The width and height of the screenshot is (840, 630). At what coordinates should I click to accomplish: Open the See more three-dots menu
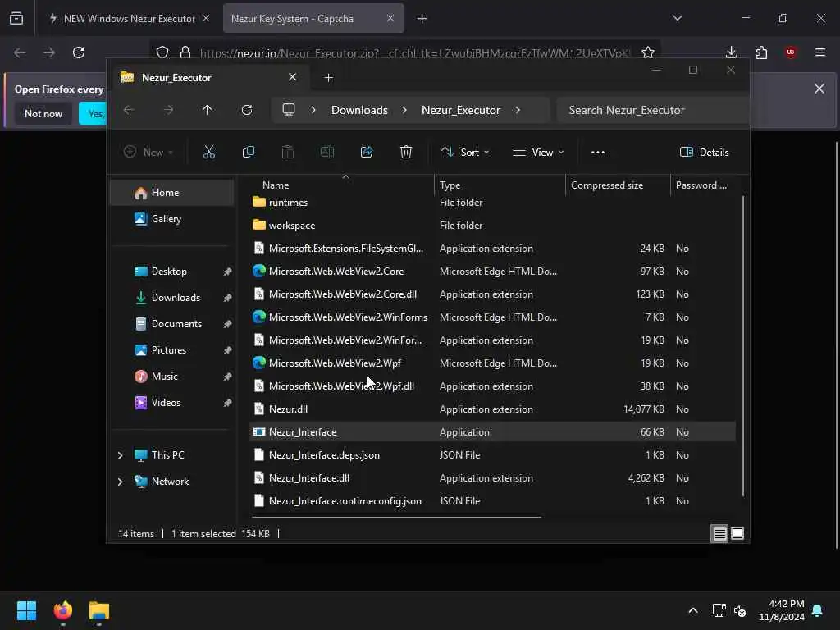tap(598, 152)
